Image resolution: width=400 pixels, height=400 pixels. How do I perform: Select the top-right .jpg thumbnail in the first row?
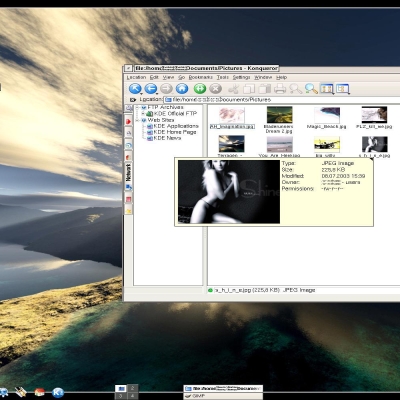pos(374,115)
